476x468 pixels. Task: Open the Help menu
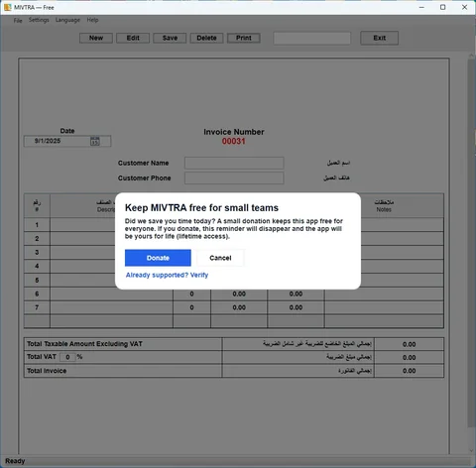coord(92,20)
